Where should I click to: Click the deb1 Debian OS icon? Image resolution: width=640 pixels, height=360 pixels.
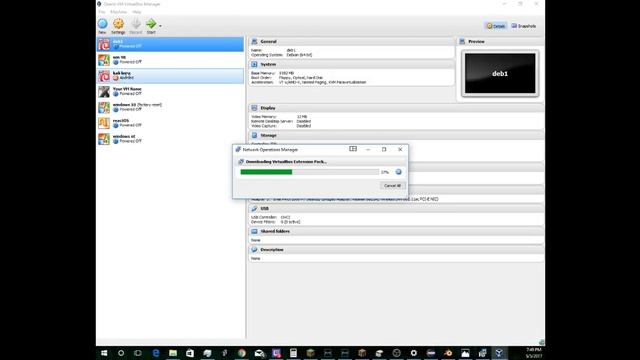click(x=104, y=44)
